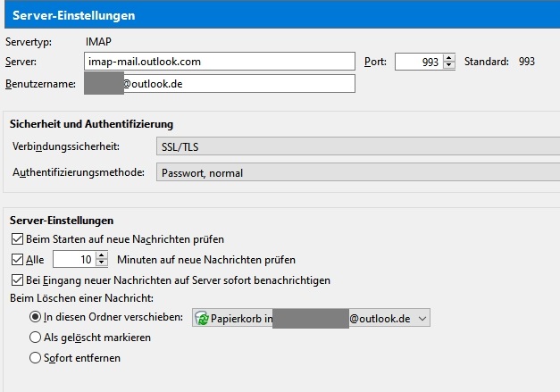Open the Verbindungssicherheit SSL/TLS dropdown
The image size is (560, 392).
coord(357,146)
